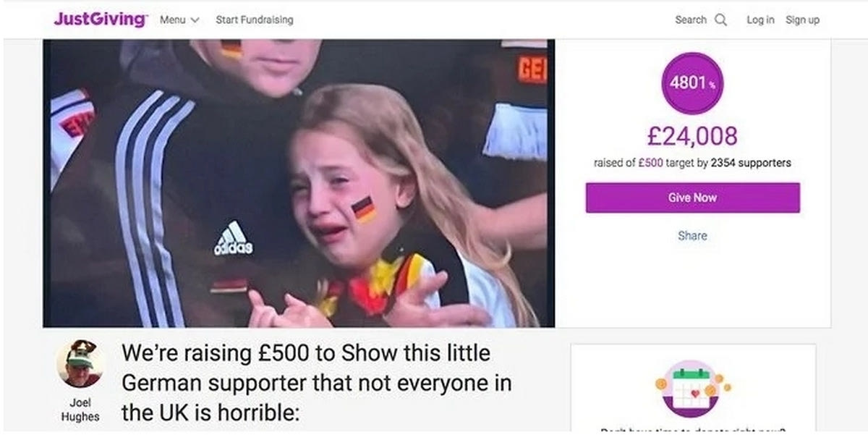
Task: Click the campaign title heading
Action: coord(317,383)
